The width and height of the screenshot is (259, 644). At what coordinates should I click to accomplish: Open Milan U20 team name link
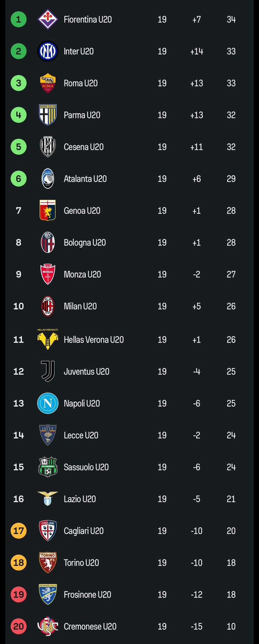click(x=80, y=306)
